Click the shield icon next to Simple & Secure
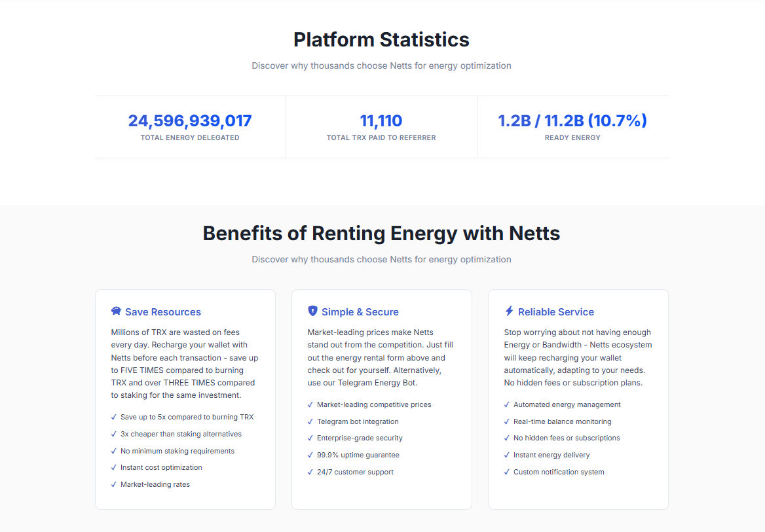This screenshot has height=532, width=765. (312, 311)
